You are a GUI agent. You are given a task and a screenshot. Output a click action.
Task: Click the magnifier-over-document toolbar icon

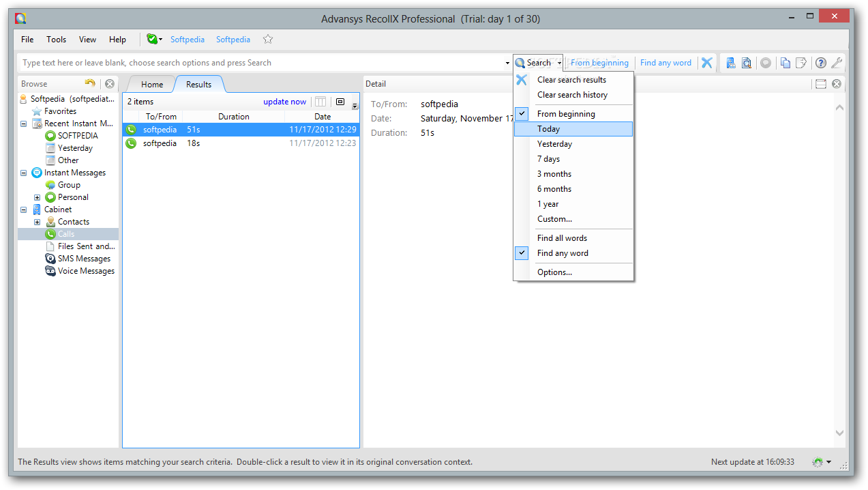tap(747, 63)
